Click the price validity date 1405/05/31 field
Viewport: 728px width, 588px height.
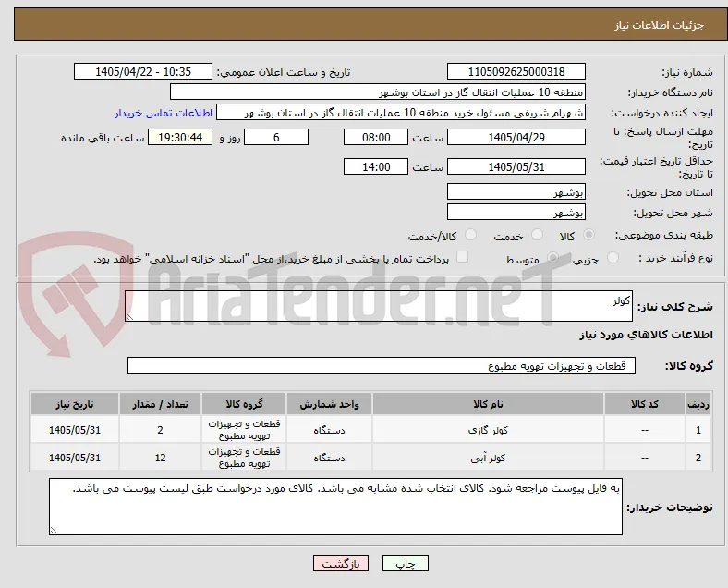[516, 166]
